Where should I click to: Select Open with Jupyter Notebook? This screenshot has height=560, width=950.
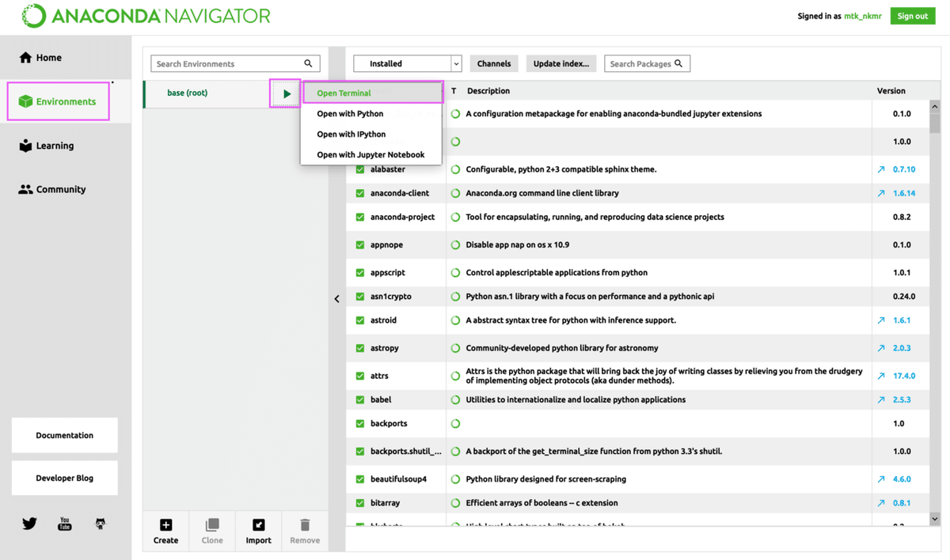click(370, 155)
